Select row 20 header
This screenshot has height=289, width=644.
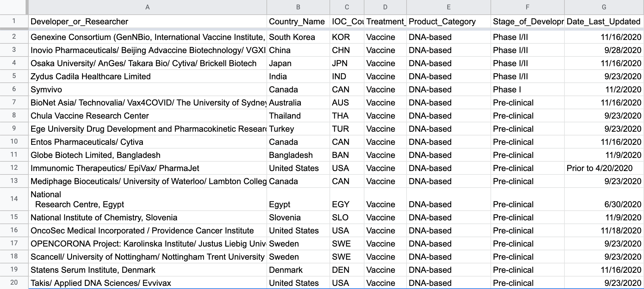14,282
